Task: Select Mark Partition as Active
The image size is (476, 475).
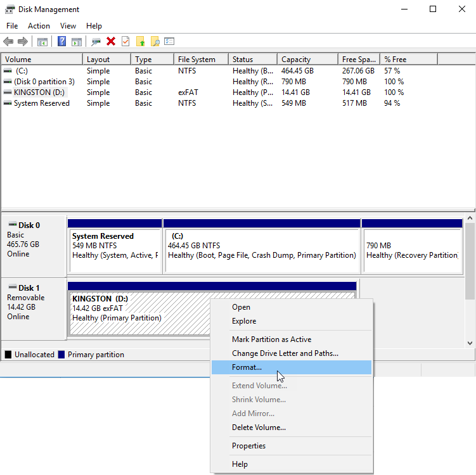Action: tap(292, 339)
